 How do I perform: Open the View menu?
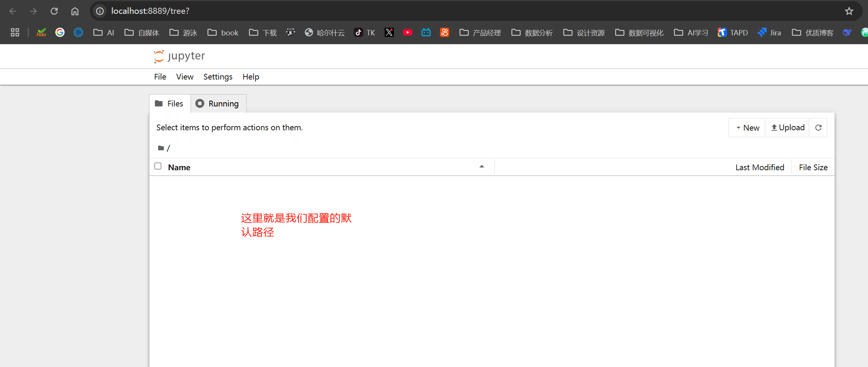[185, 77]
